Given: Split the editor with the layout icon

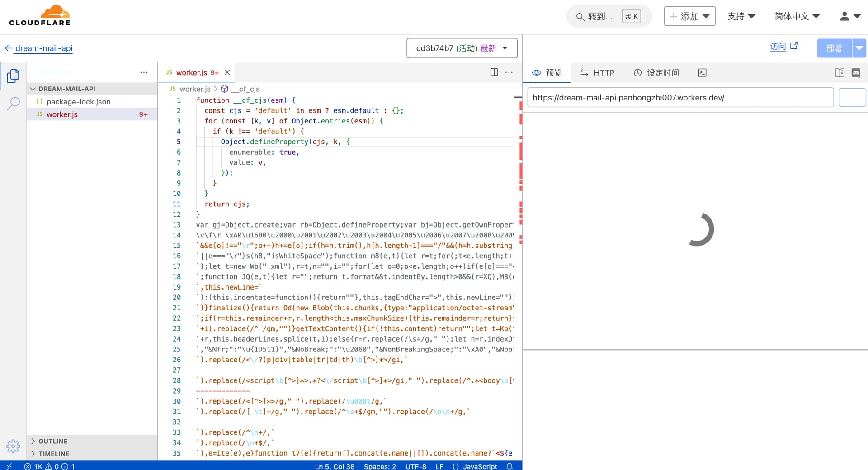Looking at the screenshot, I should pos(494,72).
